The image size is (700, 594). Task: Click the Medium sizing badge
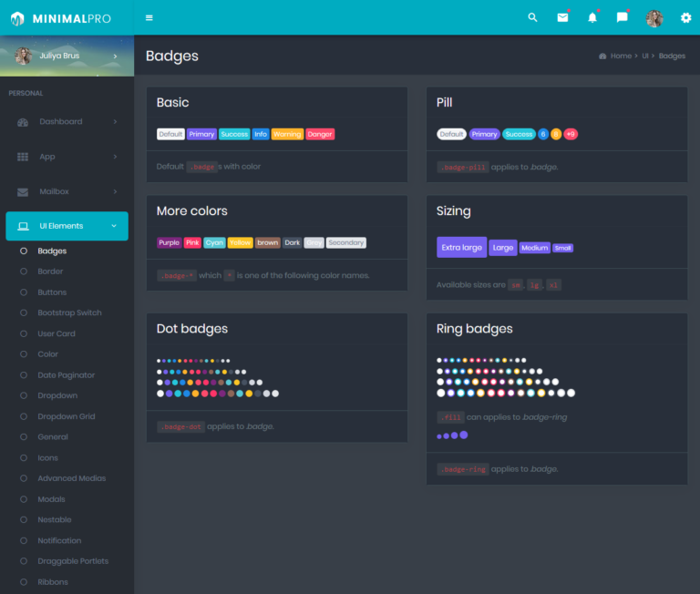pos(534,248)
